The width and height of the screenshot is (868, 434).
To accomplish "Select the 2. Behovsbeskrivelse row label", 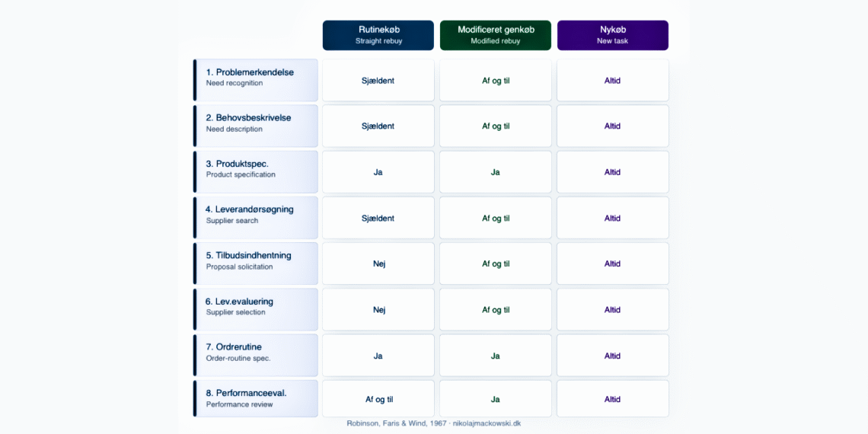I will pyautogui.click(x=255, y=126).
